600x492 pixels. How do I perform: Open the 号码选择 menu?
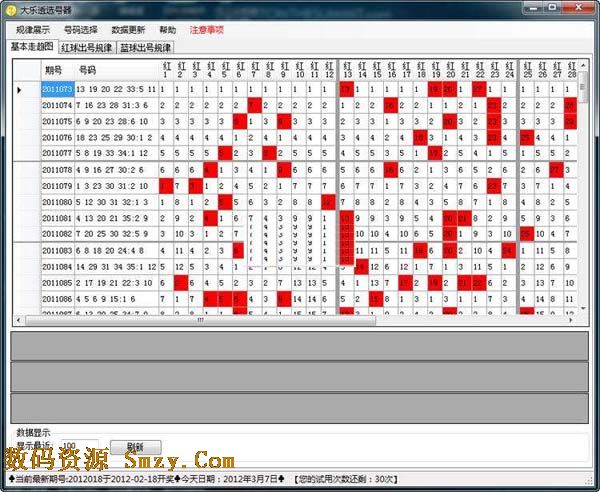click(x=80, y=29)
